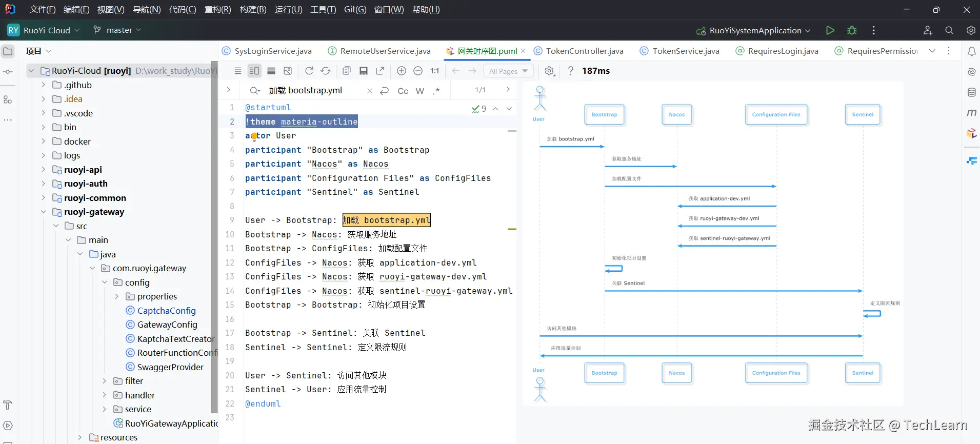Toggle whole words W option
Screen dimensions: 980x444
[420, 91]
